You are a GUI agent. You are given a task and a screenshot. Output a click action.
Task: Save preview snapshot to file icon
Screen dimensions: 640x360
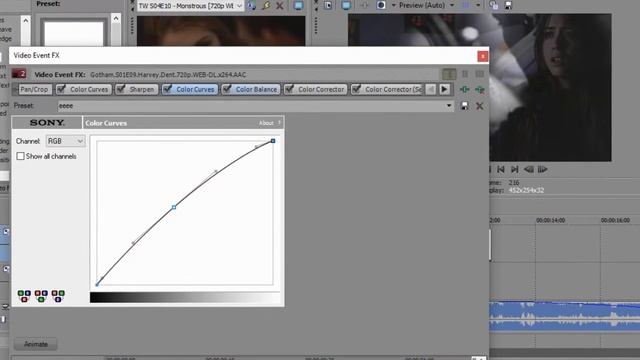[508, 5]
